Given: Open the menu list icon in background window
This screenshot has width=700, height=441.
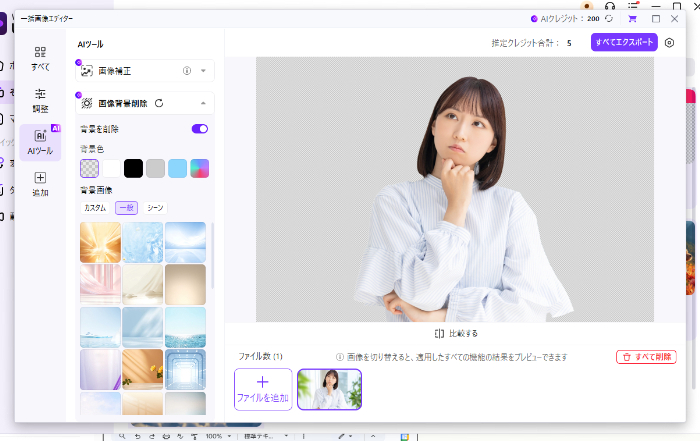Looking at the screenshot, I should (x=633, y=6).
